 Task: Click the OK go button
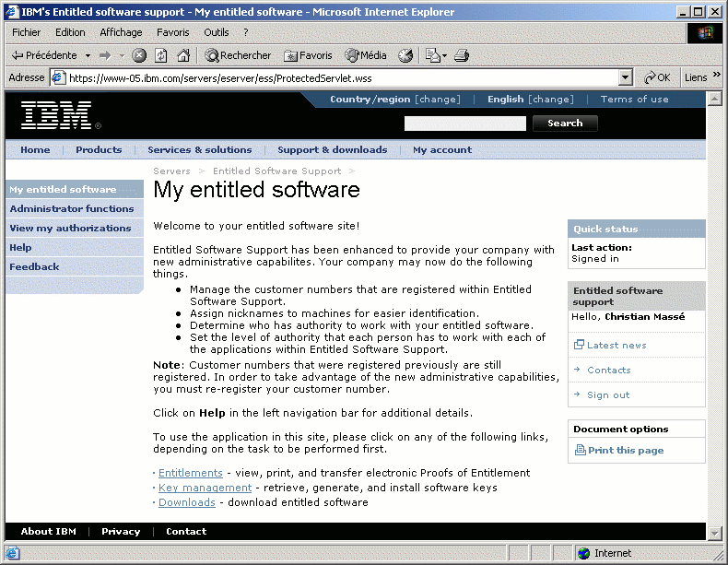[657, 77]
